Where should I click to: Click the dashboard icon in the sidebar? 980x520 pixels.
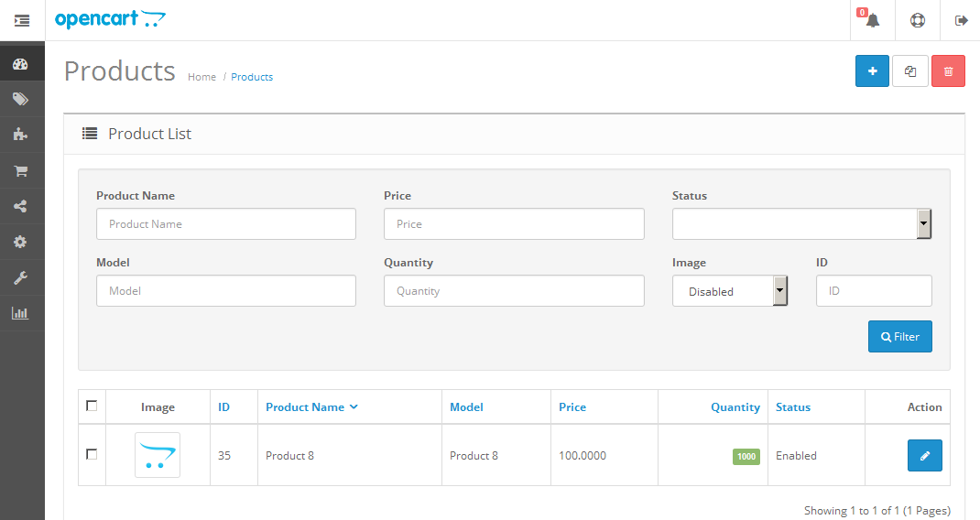click(x=20, y=64)
